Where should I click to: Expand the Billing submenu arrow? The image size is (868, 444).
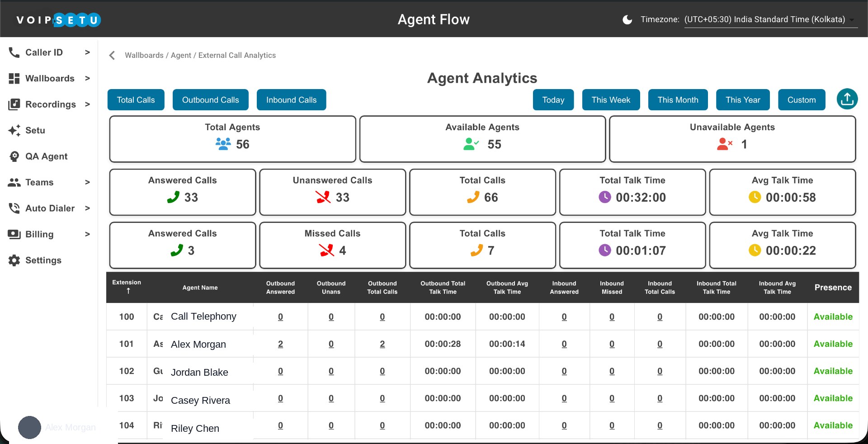tap(87, 234)
